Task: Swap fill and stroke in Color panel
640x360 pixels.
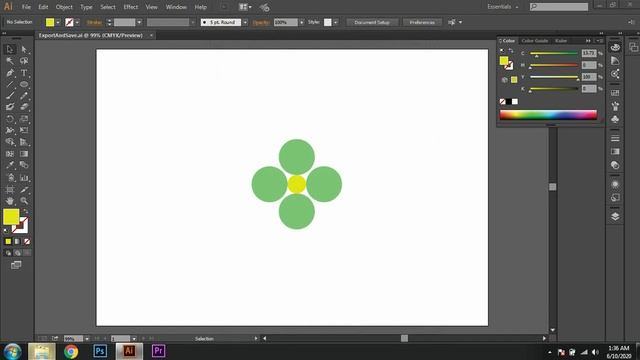Action: coord(511,51)
